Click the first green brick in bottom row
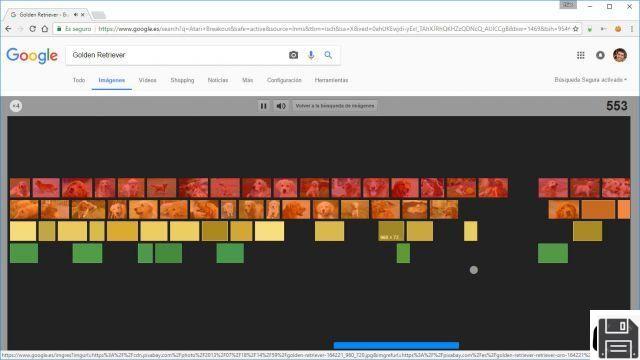Screen dimensions: 640x360 (x=24, y=253)
